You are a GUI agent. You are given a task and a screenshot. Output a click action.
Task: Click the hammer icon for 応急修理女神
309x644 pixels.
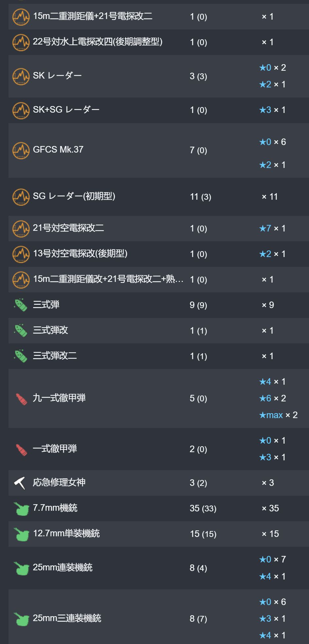20,483
